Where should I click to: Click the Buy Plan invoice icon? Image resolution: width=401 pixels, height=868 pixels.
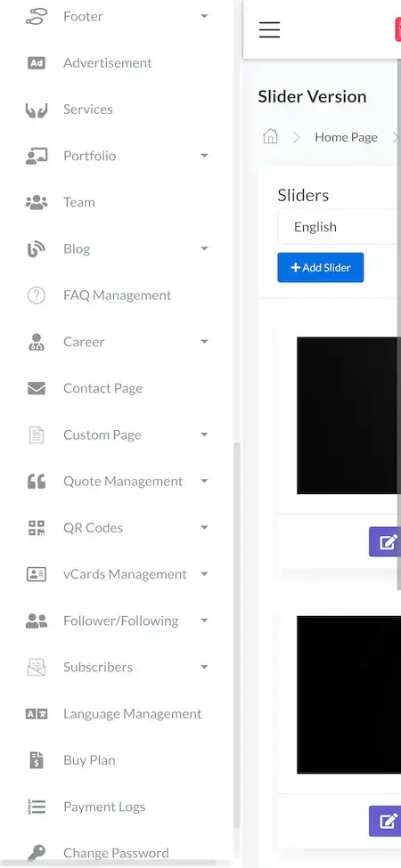(x=37, y=760)
